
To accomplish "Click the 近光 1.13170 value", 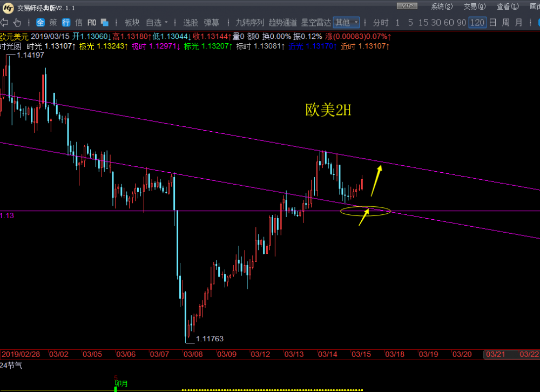I will pos(313,46).
